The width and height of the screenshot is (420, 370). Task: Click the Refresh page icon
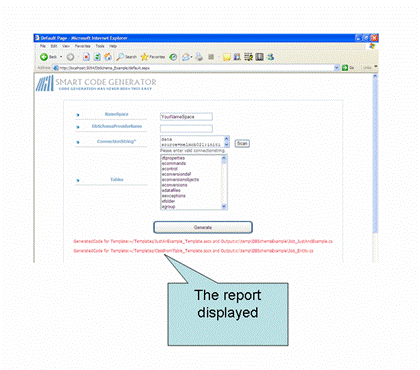click(x=97, y=57)
